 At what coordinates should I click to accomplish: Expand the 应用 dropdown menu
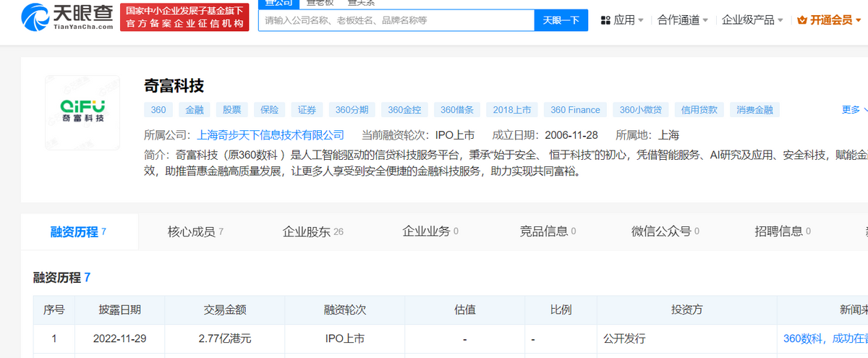tap(628, 20)
